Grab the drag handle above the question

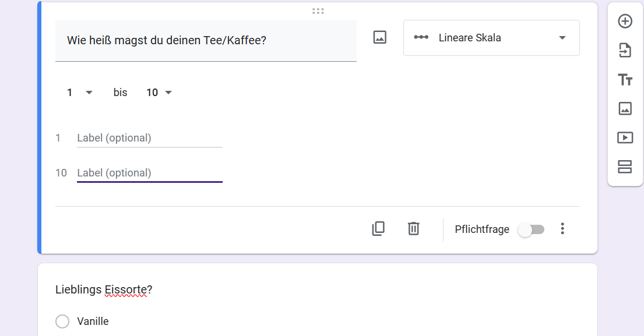coord(318,11)
